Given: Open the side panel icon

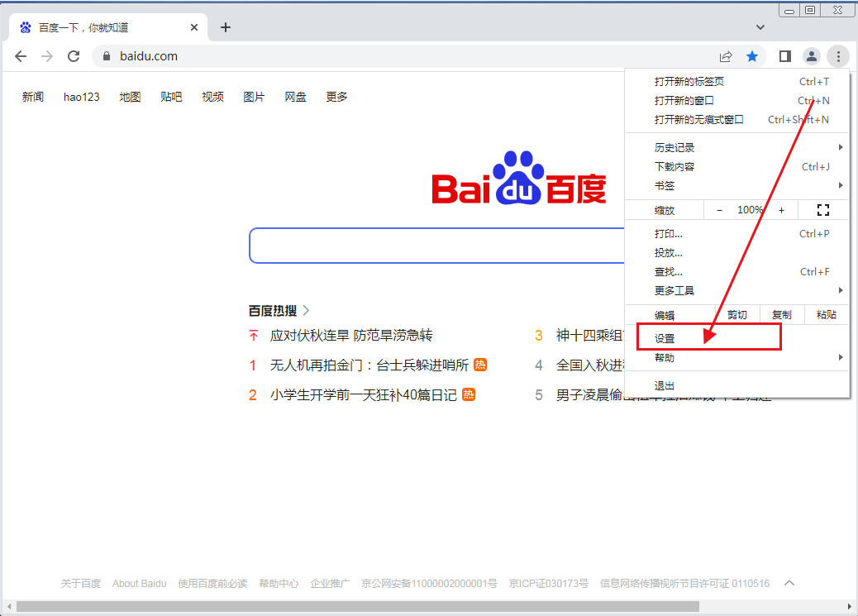Looking at the screenshot, I should 784,56.
